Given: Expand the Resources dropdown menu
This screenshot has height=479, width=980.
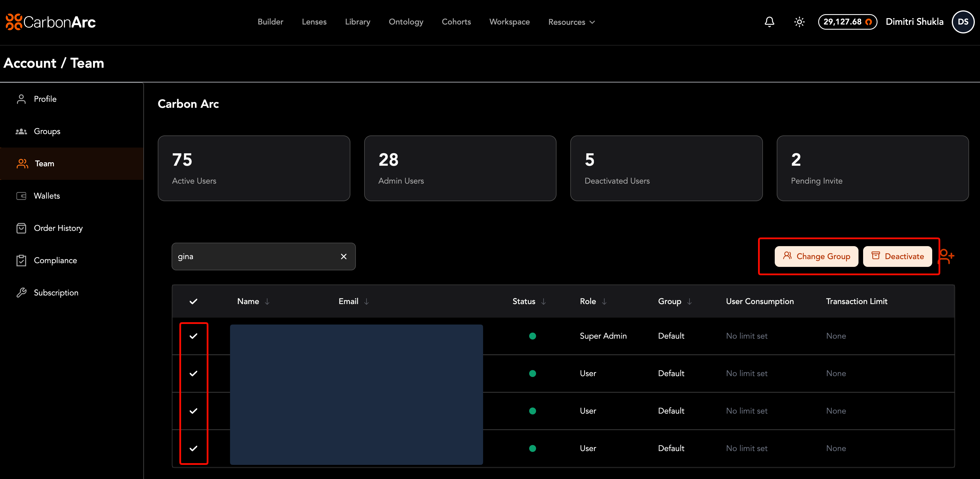Looking at the screenshot, I should pyautogui.click(x=571, y=22).
